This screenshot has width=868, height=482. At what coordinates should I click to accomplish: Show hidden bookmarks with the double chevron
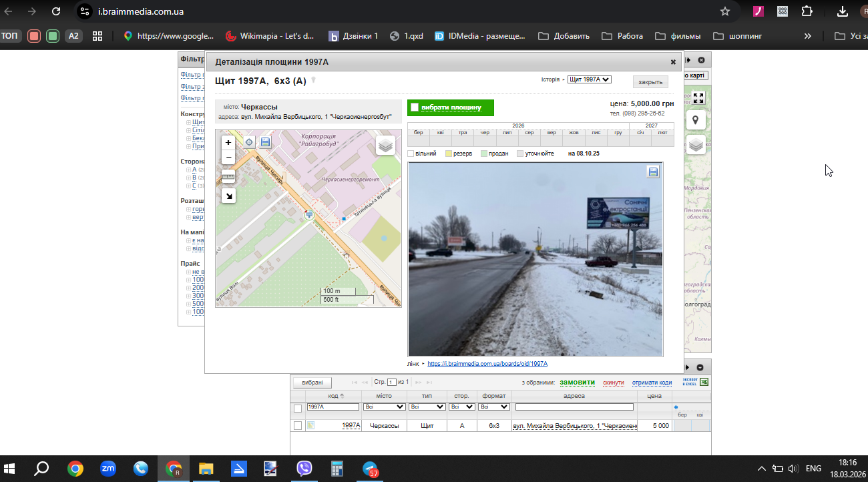click(x=807, y=36)
